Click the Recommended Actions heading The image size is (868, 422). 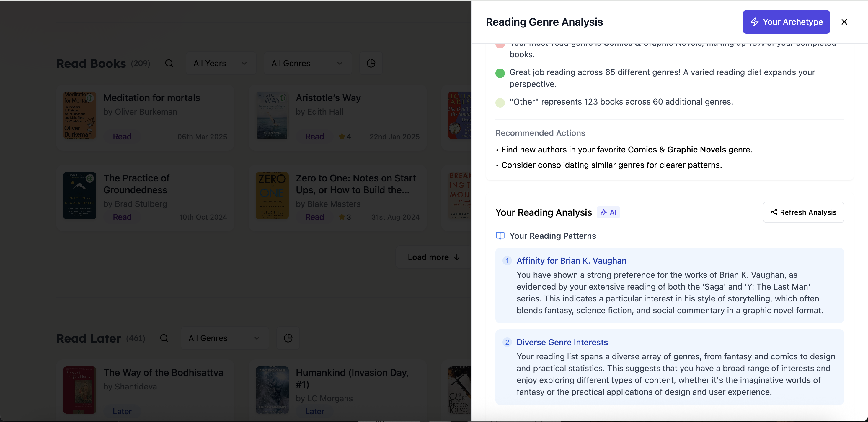pos(540,133)
